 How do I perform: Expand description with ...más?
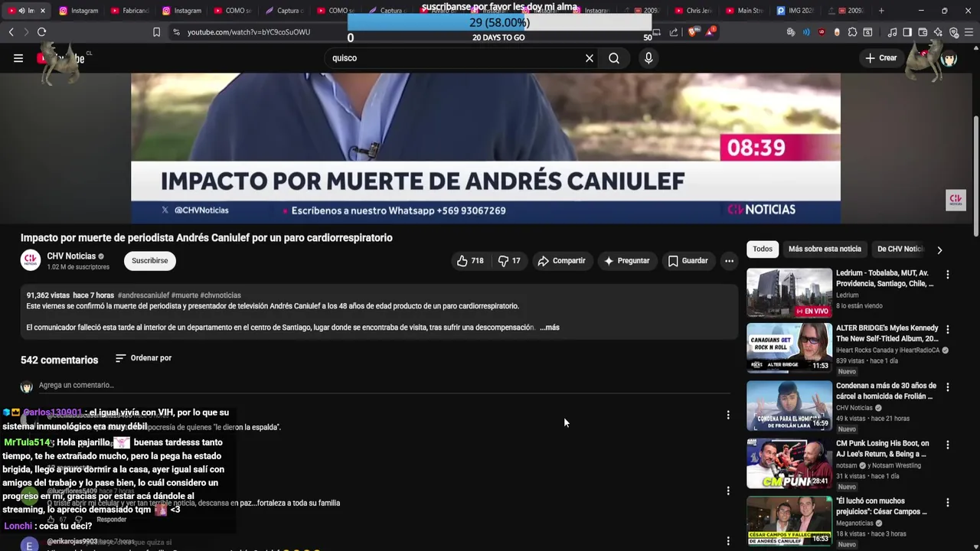click(550, 328)
